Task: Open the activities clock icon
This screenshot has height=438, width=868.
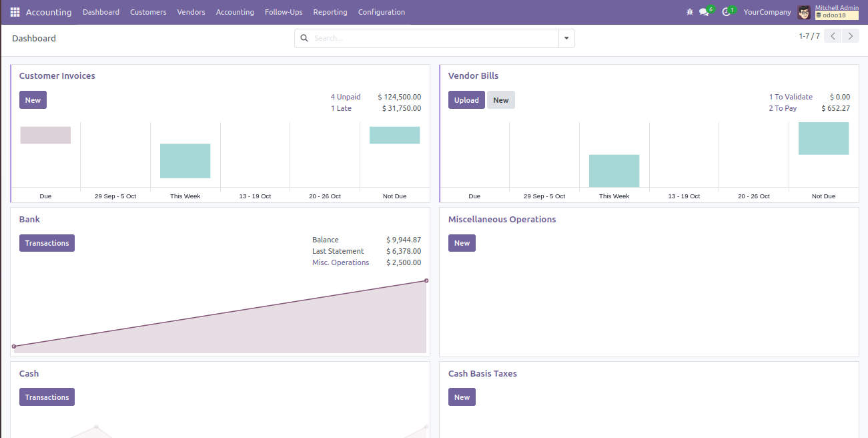Action: (x=727, y=12)
